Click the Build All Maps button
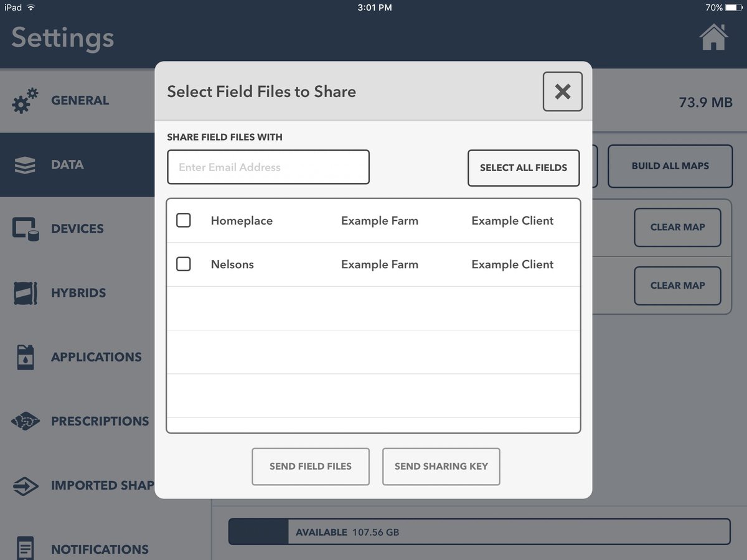Image resolution: width=747 pixels, height=560 pixels. coord(670,166)
